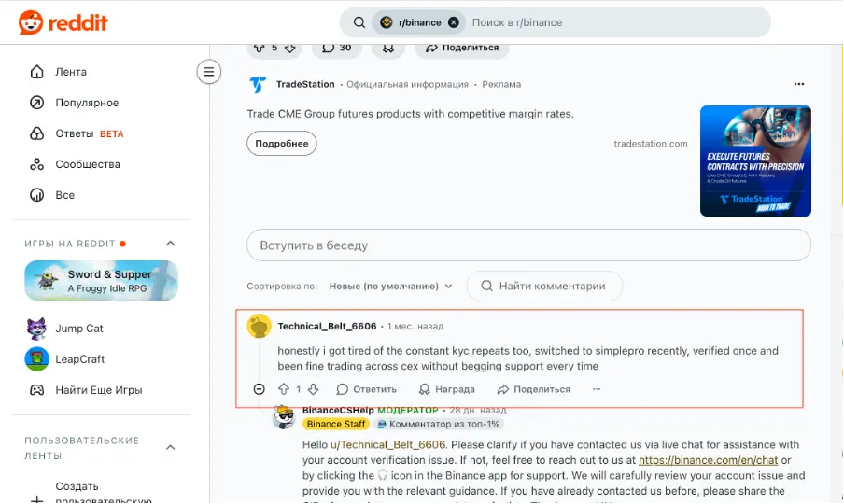
Task: Click the post's Поделиться button at top
Action: pos(462,49)
